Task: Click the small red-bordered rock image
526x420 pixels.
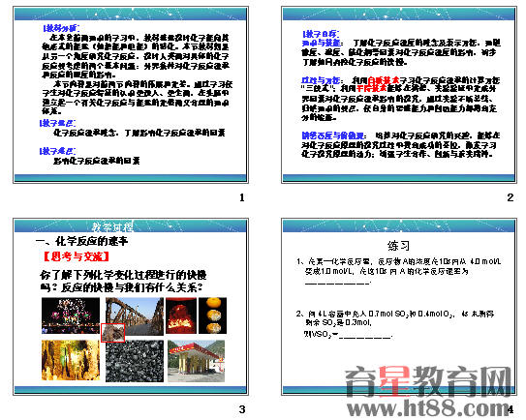Action: (113, 333)
